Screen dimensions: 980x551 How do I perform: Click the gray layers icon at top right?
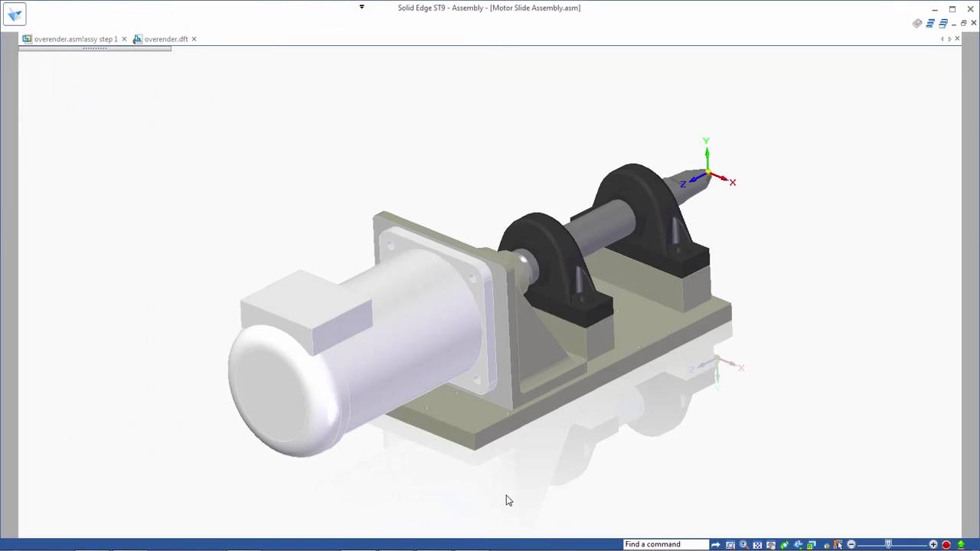[x=917, y=24]
